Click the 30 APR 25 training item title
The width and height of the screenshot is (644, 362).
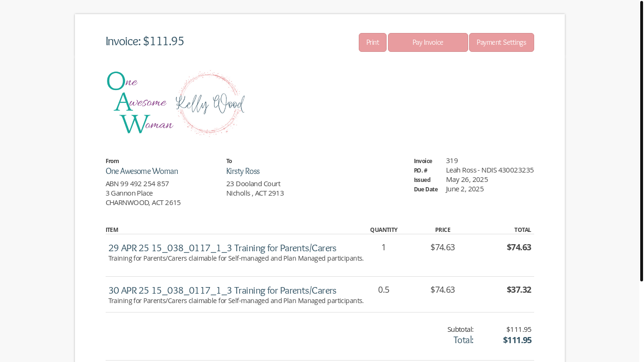tap(222, 290)
